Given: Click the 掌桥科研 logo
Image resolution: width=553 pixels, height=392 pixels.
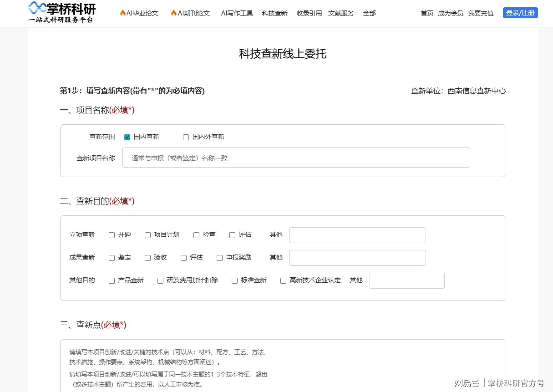Looking at the screenshot, I should pos(62,12).
